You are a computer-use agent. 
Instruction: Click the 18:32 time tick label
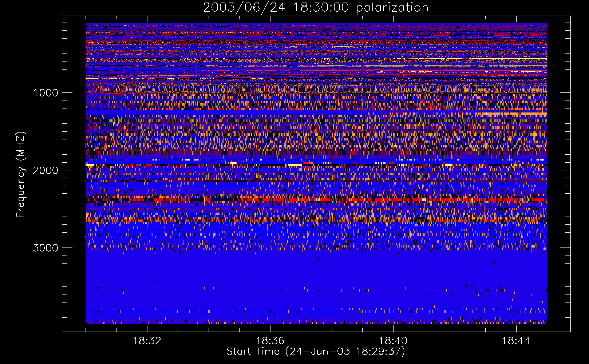click(x=147, y=341)
